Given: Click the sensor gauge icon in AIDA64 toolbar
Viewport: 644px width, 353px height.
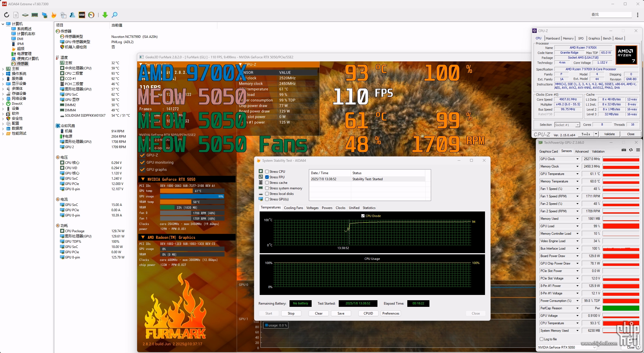Looking at the screenshot, I should pos(91,15).
